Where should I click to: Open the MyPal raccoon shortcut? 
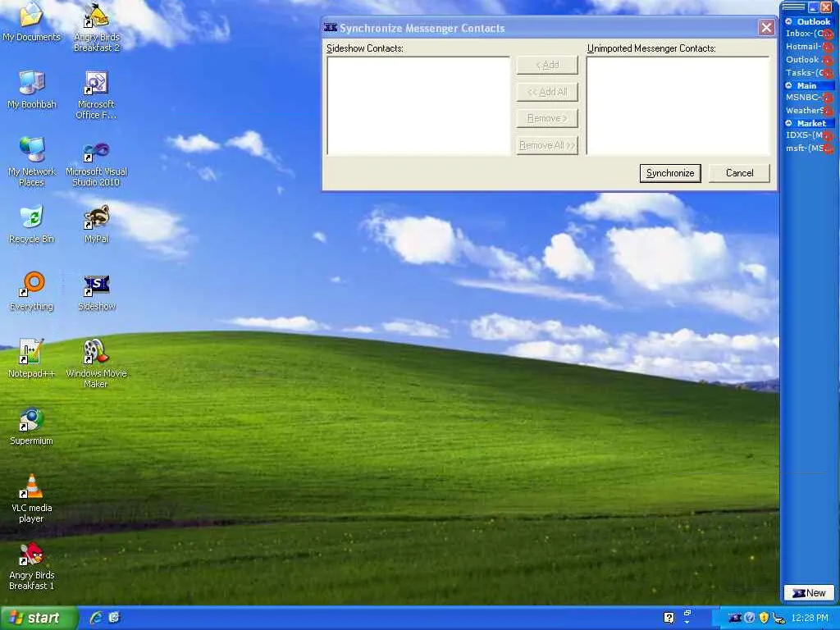click(x=97, y=224)
